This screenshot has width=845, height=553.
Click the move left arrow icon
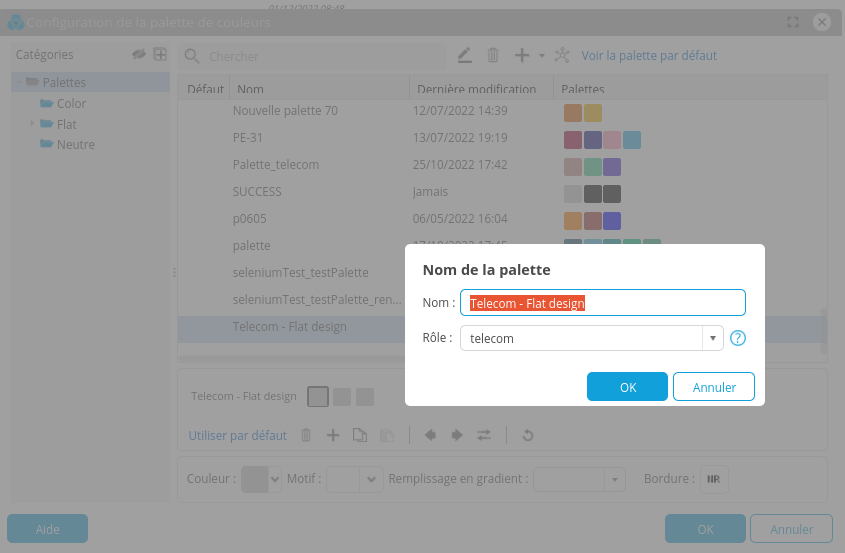click(x=430, y=435)
